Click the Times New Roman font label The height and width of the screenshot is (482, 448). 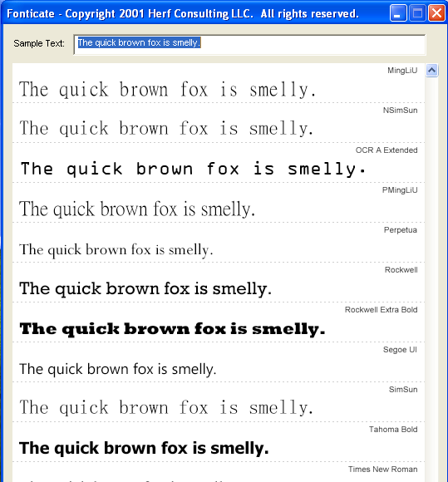click(383, 469)
